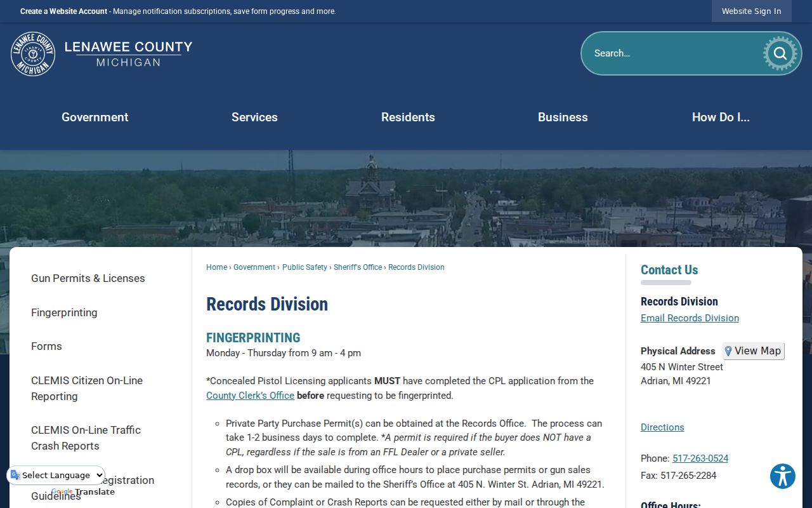Click the FINGERPRINTING heading text
The image size is (812, 508).
[x=253, y=338]
